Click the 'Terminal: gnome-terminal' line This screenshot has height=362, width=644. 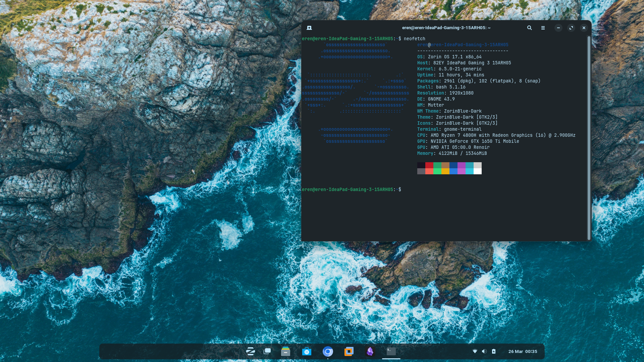click(449, 129)
